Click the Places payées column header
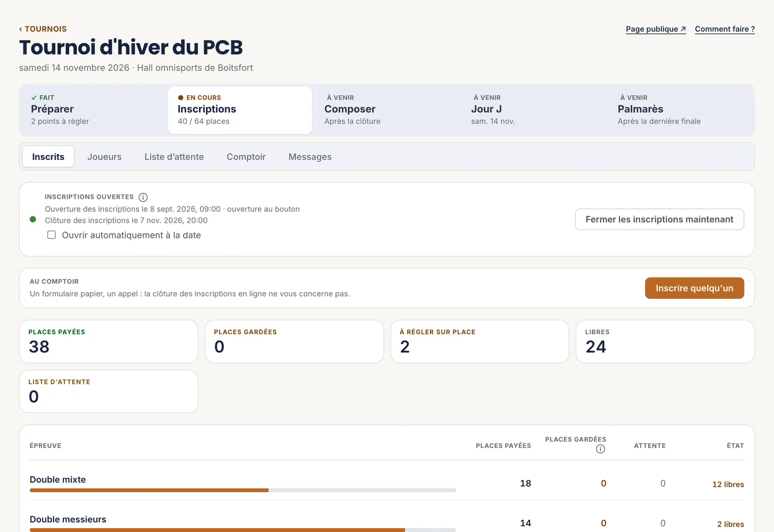The width and height of the screenshot is (774, 532). point(503,446)
